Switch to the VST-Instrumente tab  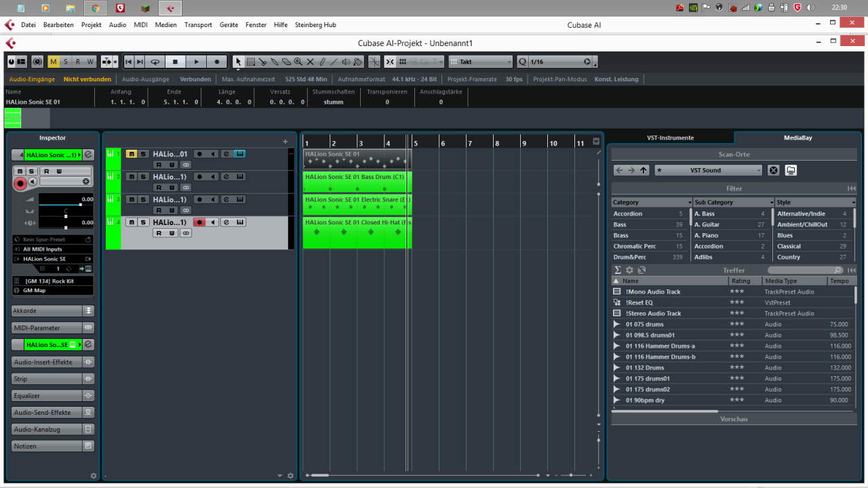pos(671,138)
